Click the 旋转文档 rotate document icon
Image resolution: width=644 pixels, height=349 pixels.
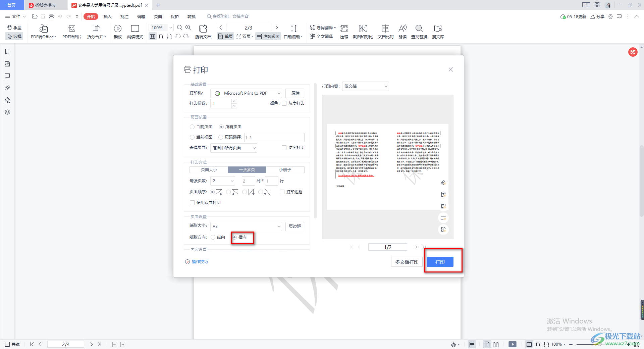coord(203,29)
